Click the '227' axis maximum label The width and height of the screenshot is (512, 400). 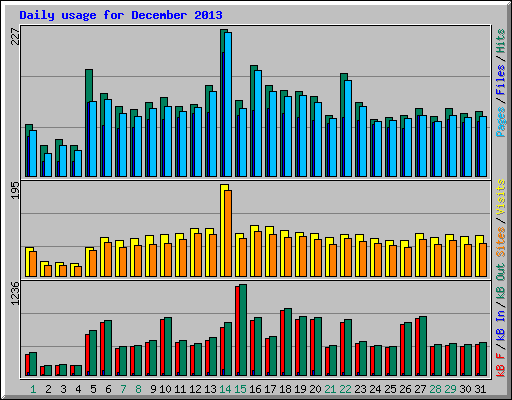pyautogui.click(x=15, y=37)
